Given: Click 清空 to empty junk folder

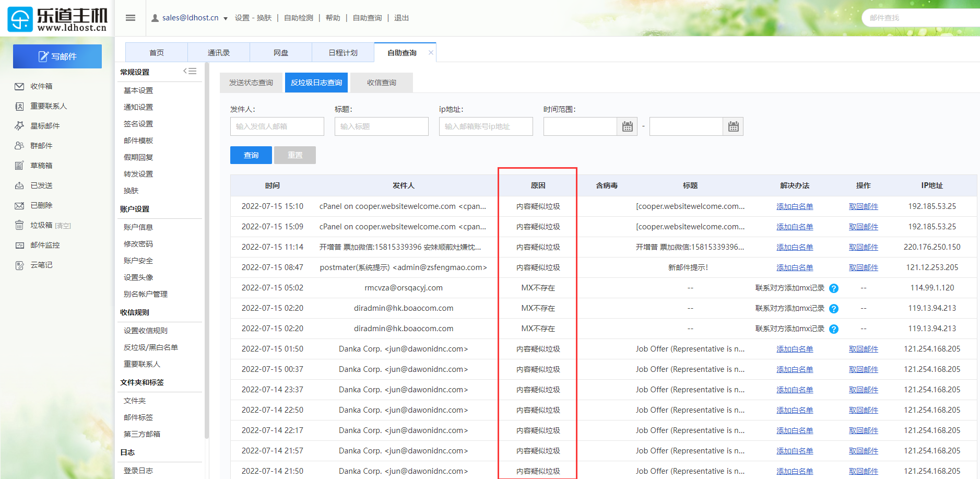Looking at the screenshot, I should point(63,226).
